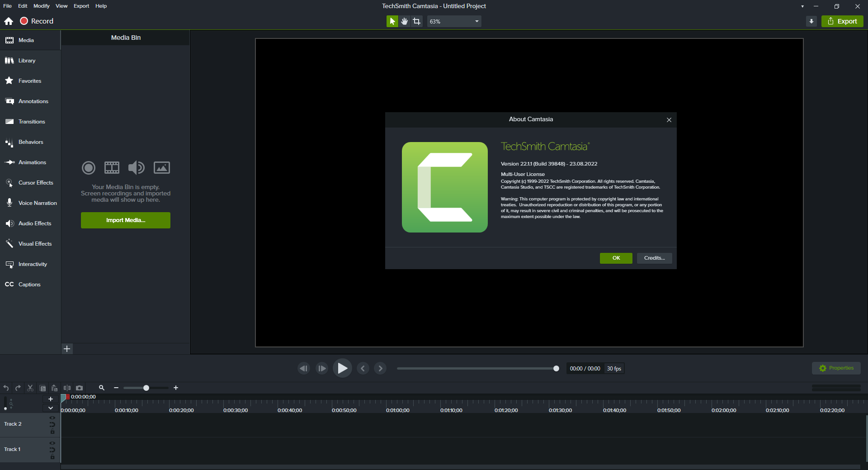Image resolution: width=868 pixels, height=470 pixels.
Task: Open the Animations panel
Action: point(30,162)
